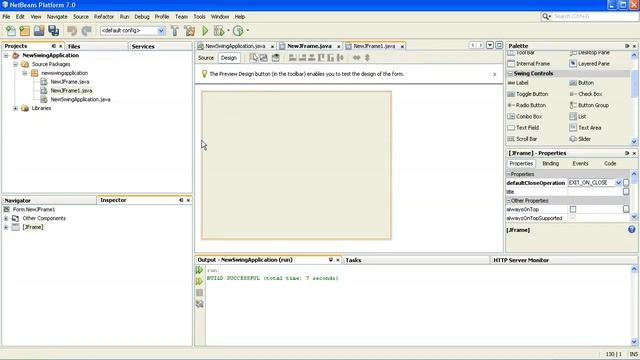The width and height of the screenshot is (640, 360).
Task: Click the Design view button
Action: point(229,58)
